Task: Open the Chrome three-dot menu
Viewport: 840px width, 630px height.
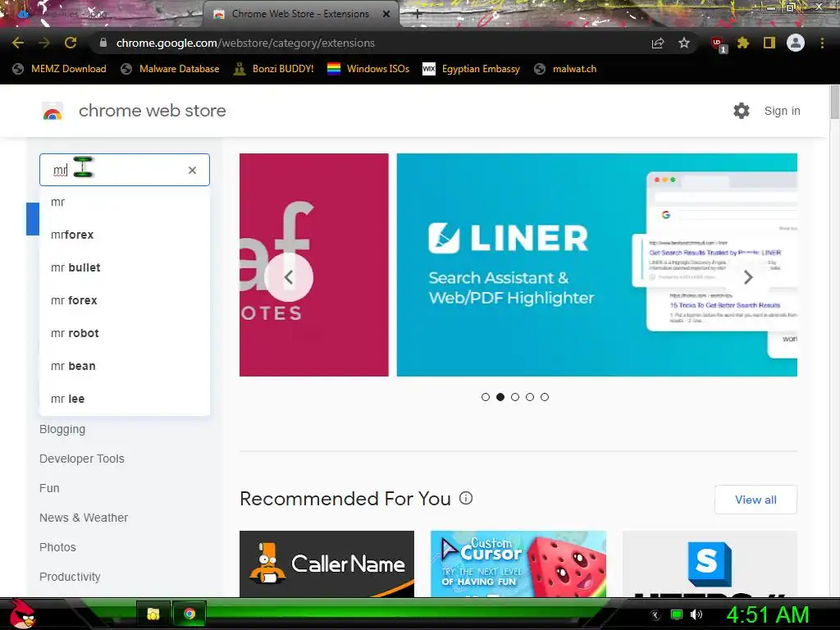Action: click(x=822, y=43)
